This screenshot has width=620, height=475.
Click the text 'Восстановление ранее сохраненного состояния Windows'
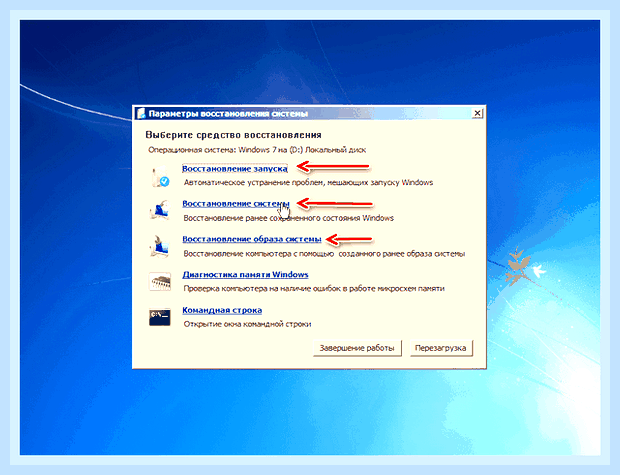point(289,218)
